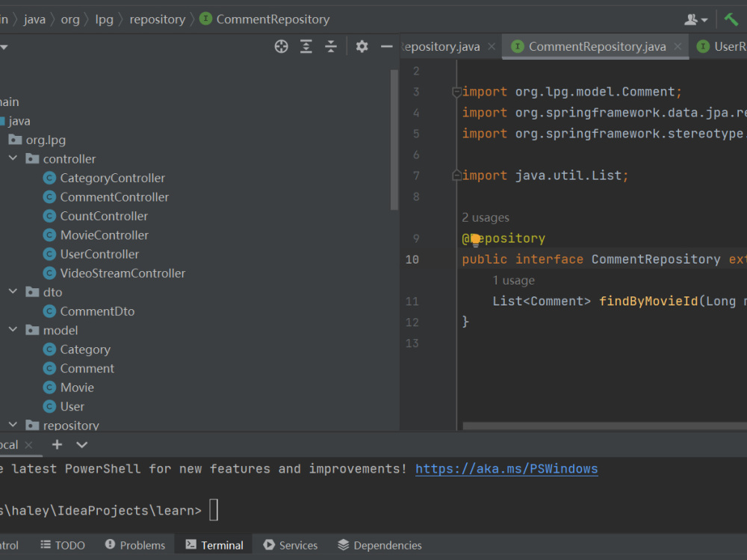Click the 'CommentDto' row text
The height and width of the screenshot is (560, 747).
click(x=97, y=311)
